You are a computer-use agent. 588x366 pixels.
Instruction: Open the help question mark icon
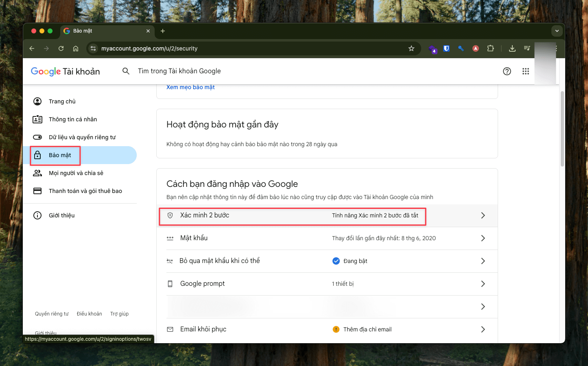coord(507,71)
